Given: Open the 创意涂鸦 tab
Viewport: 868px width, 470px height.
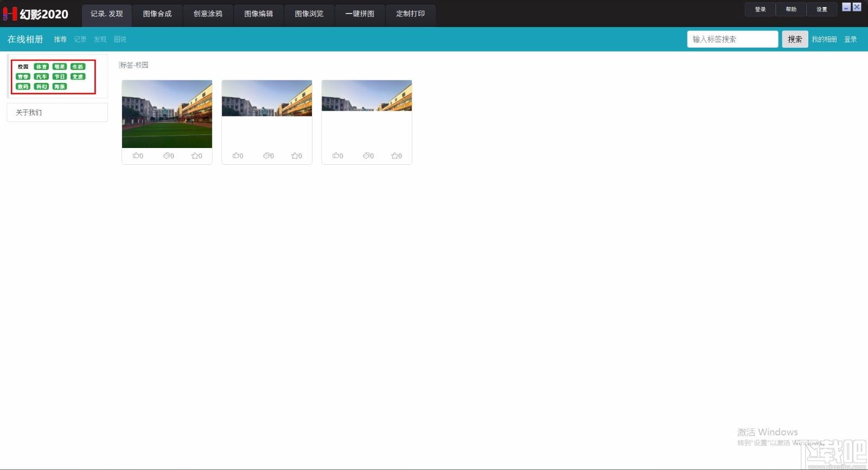Looking at the screenshot, I should [208, 14].
